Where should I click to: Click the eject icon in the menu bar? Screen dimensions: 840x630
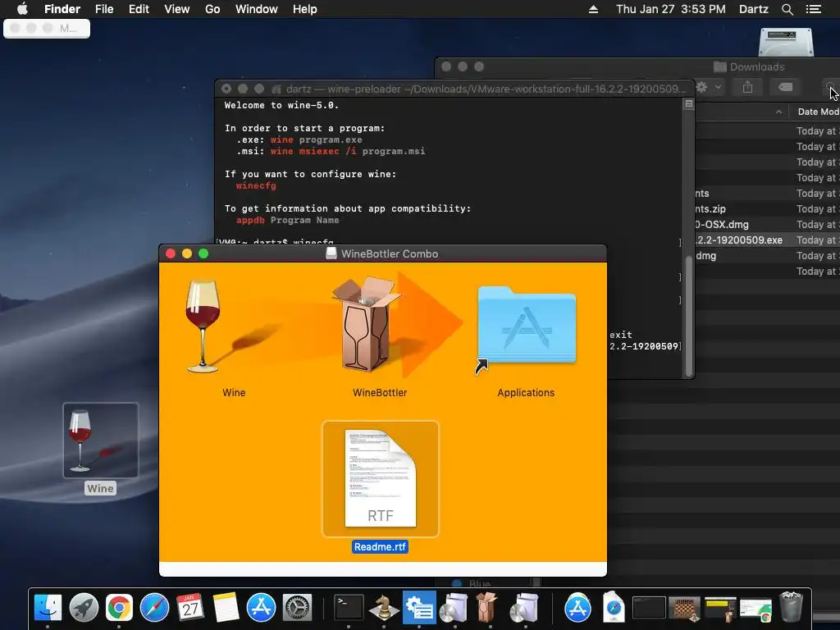(593, 9)
